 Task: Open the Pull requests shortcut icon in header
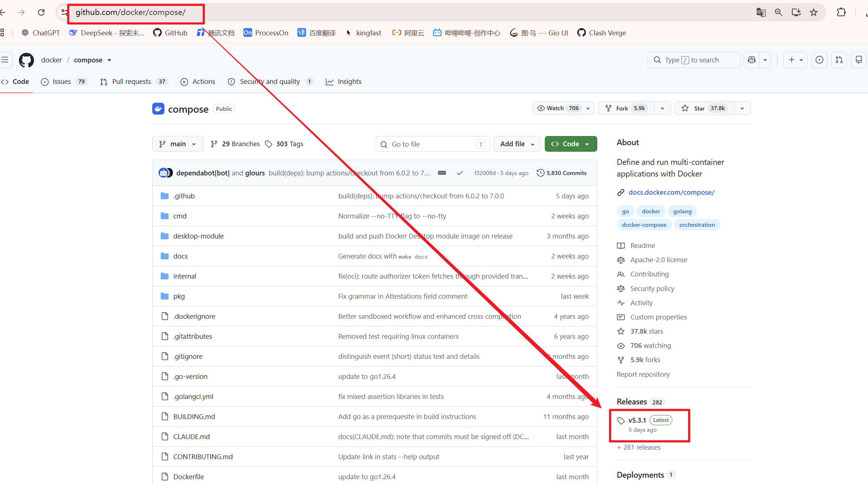[x=839, y=60]
